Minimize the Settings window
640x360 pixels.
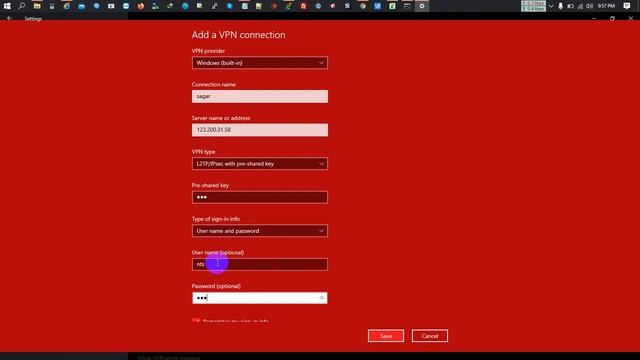594,18
